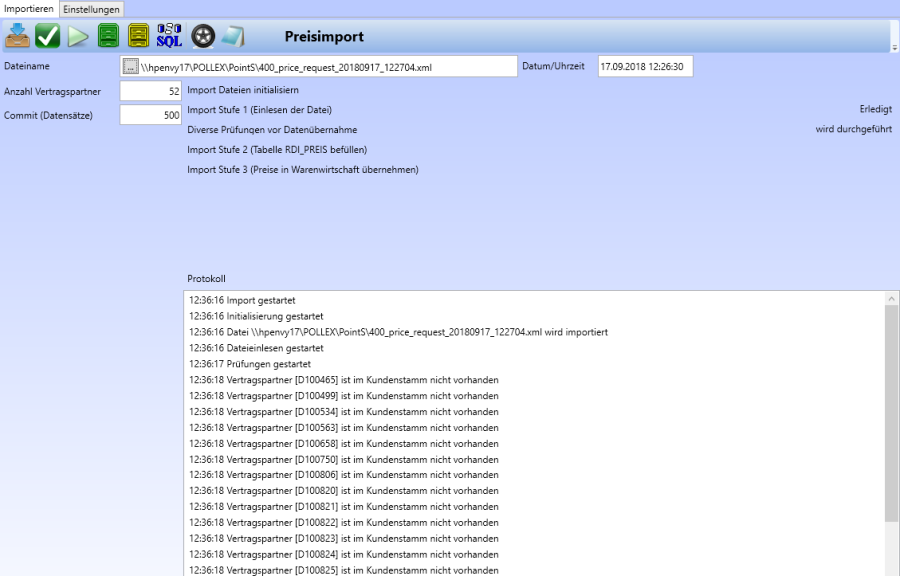Select log entry for Vertragspartner D100465
This screenshot has height=576, width=900.
(343, 380)
